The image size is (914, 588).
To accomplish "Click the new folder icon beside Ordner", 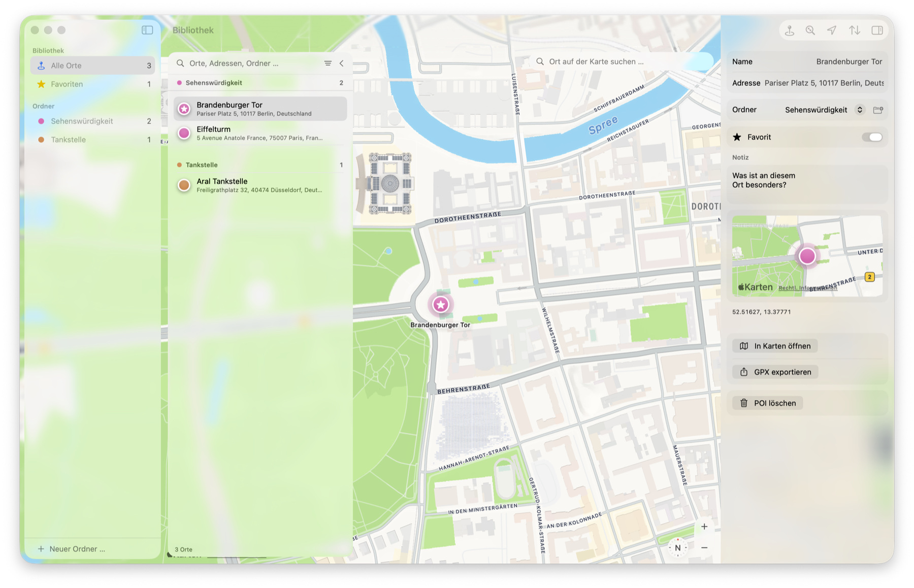I will tap(878, 110).
